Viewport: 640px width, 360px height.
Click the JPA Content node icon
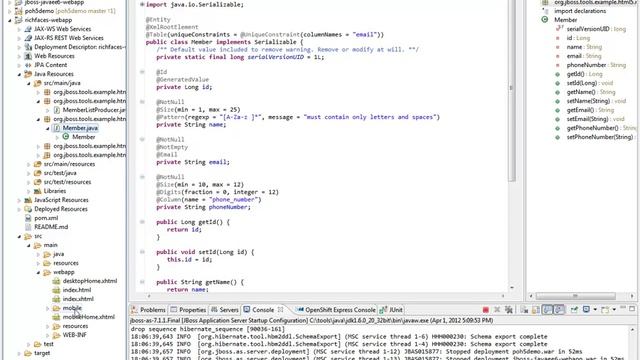coord(28,65)
